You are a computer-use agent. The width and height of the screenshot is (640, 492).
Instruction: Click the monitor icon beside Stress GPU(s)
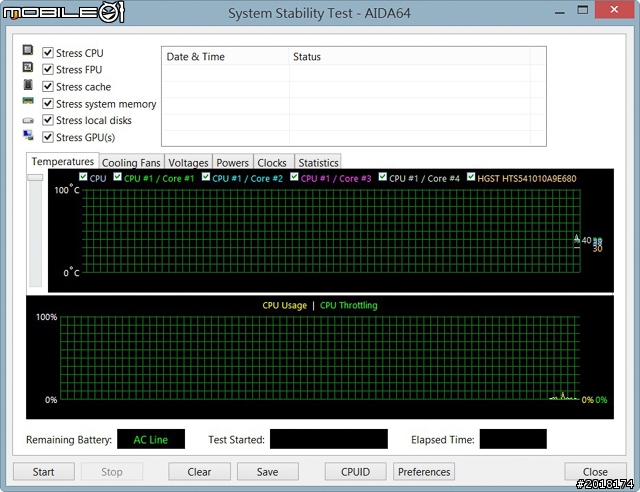click(28, 135)
